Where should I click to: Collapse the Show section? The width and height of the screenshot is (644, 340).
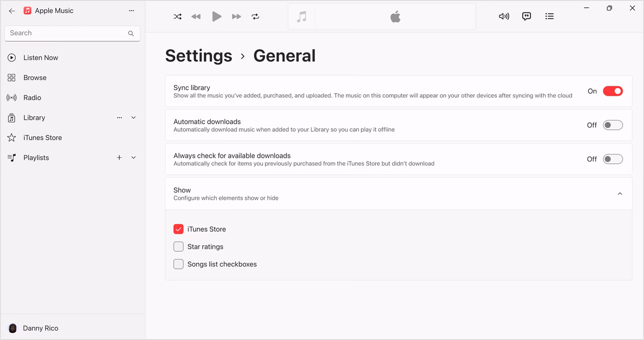[x=619, y=193]
